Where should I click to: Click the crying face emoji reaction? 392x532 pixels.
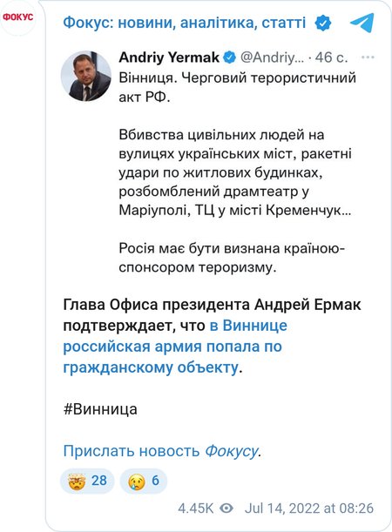point(137,481)
